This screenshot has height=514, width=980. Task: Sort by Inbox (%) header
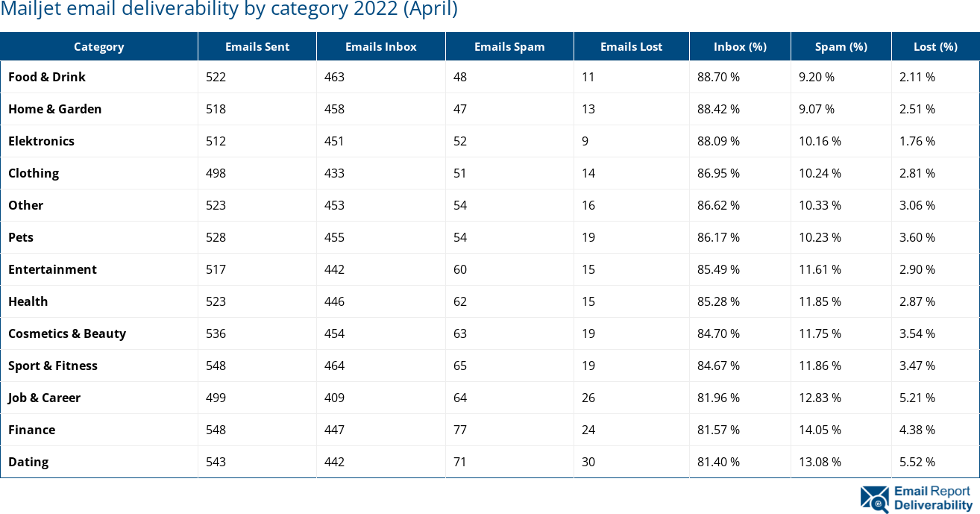click(740, 46)
